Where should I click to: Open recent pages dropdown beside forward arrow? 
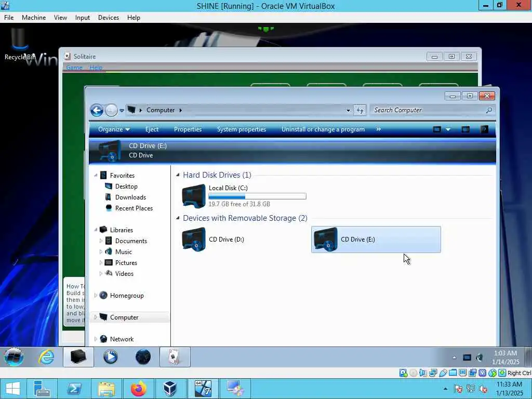pos(122,111)
